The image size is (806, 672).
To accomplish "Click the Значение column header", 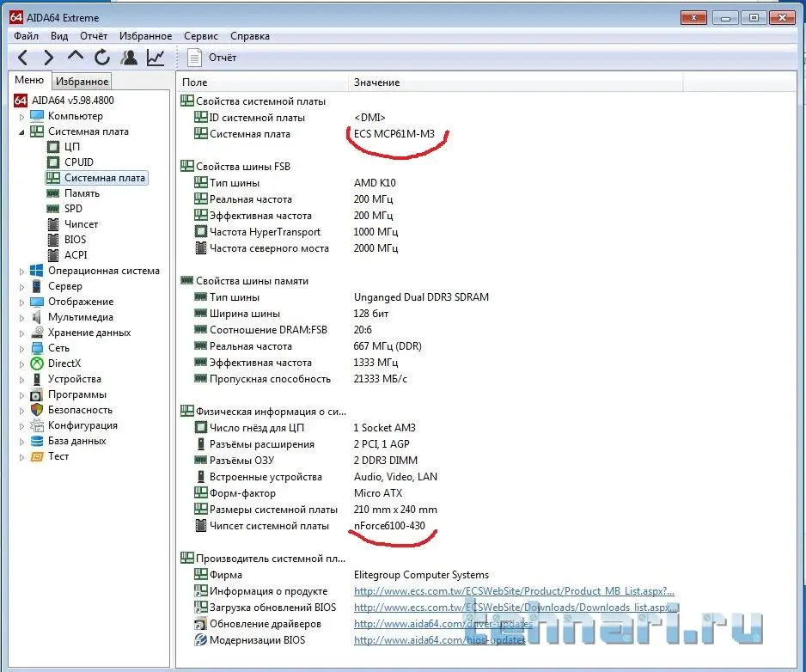I will [376, 82].
